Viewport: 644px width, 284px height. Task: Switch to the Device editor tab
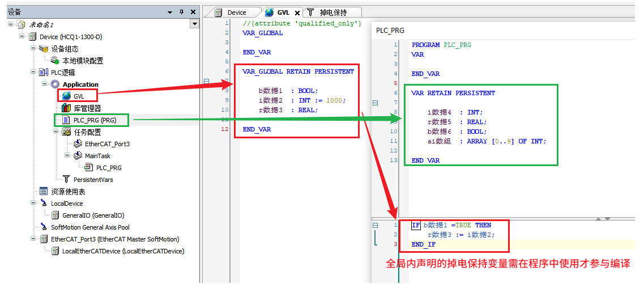[x=236, y=12]
